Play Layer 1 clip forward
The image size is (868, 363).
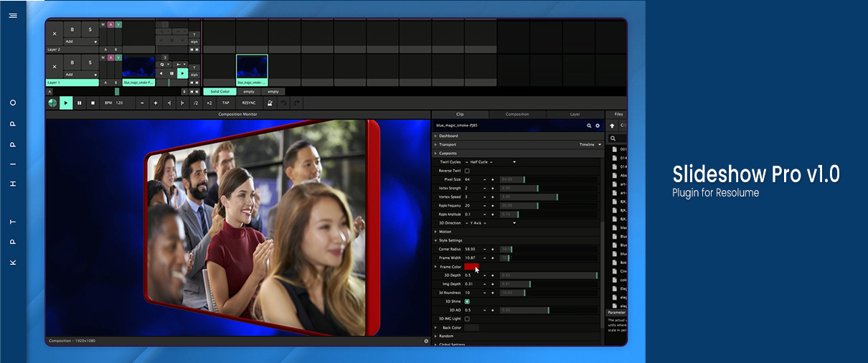(182, 73)
